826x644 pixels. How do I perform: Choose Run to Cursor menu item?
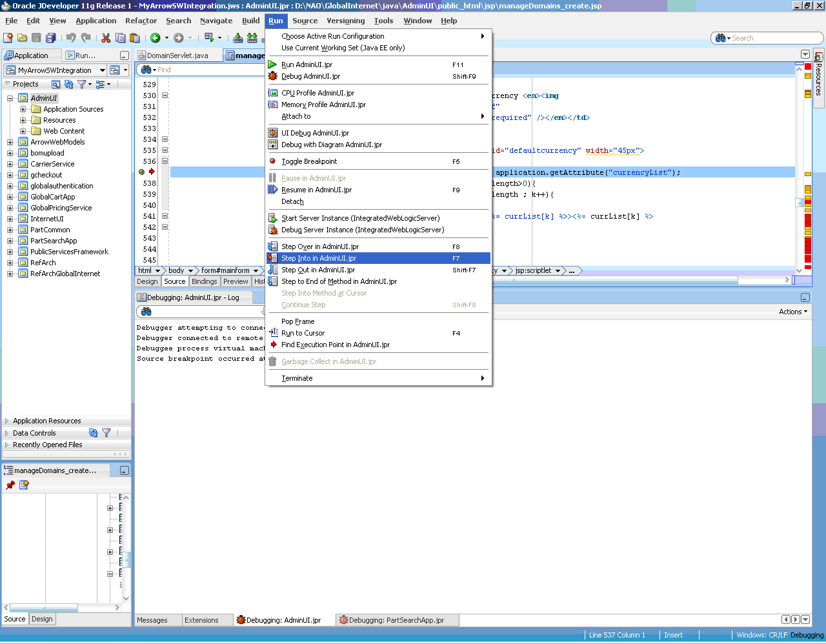pyautogui.click(x=379, y=333)
